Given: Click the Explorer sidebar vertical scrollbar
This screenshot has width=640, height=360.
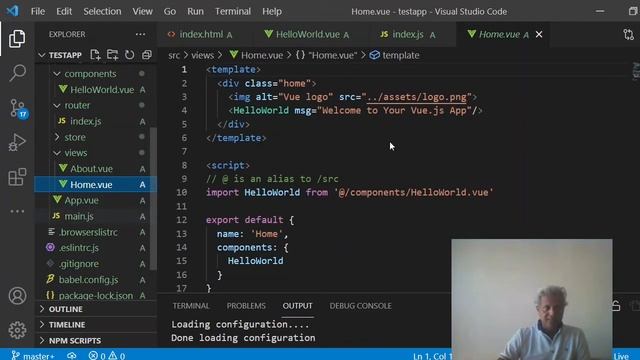Looking at the screenshot, I should pos(153,198).
